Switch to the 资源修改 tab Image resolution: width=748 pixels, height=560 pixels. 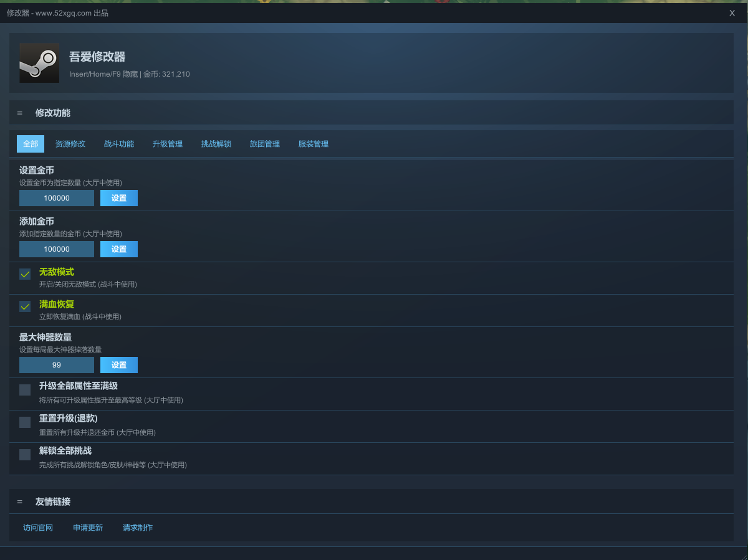coord(70,144)
